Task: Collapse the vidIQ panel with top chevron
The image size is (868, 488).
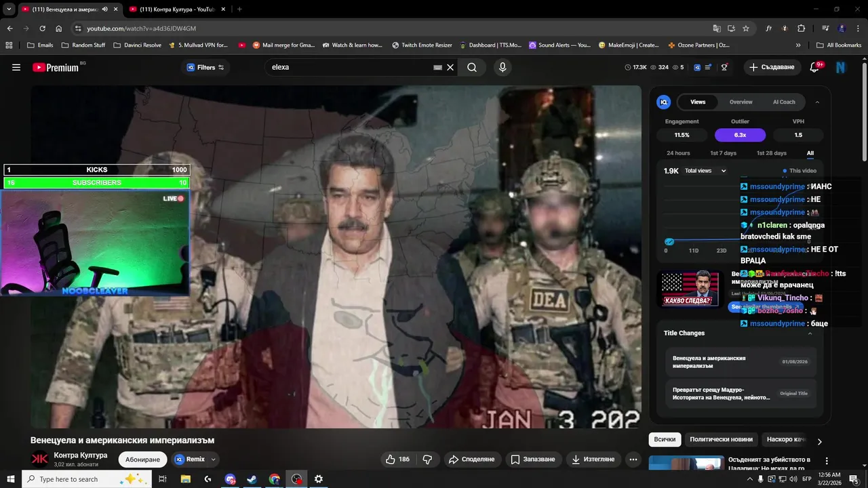Action: pyautogui.click(x=817, y=102)
